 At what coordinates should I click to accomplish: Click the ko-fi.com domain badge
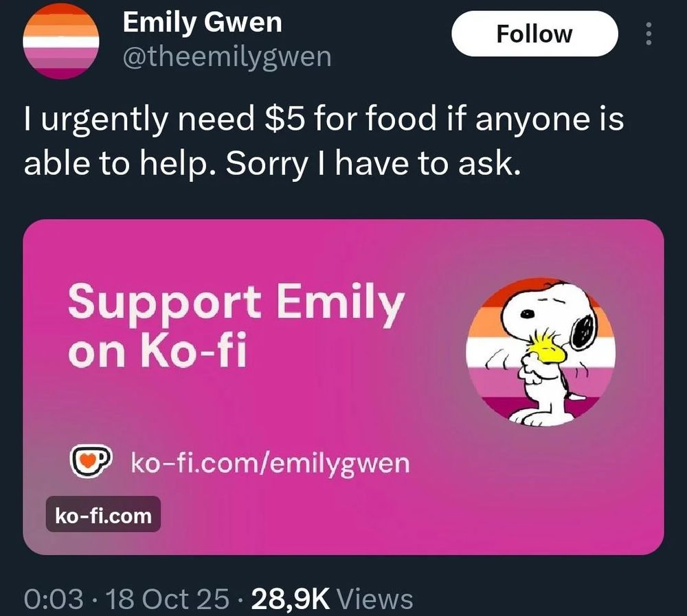pos(104,514)
